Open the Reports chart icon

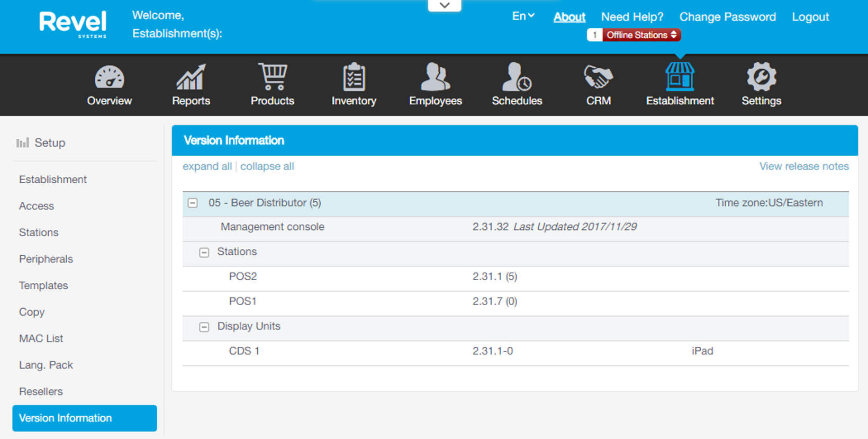[191, 77]
